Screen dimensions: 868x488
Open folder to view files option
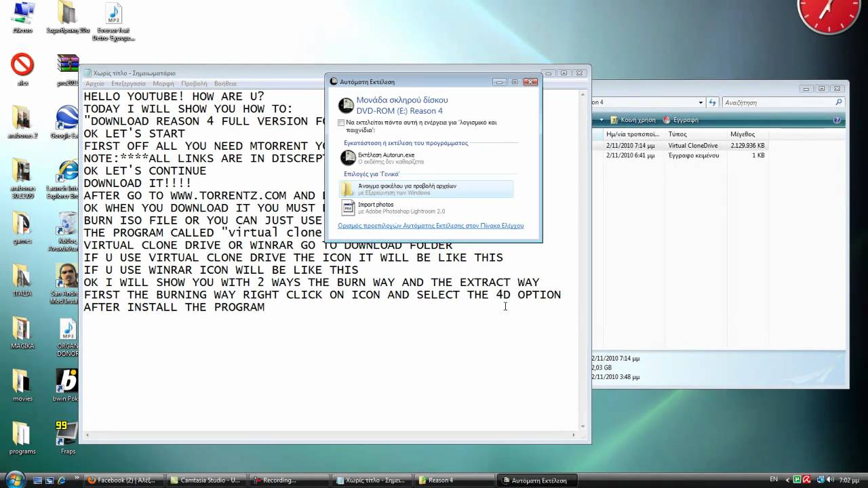point(426,189)
